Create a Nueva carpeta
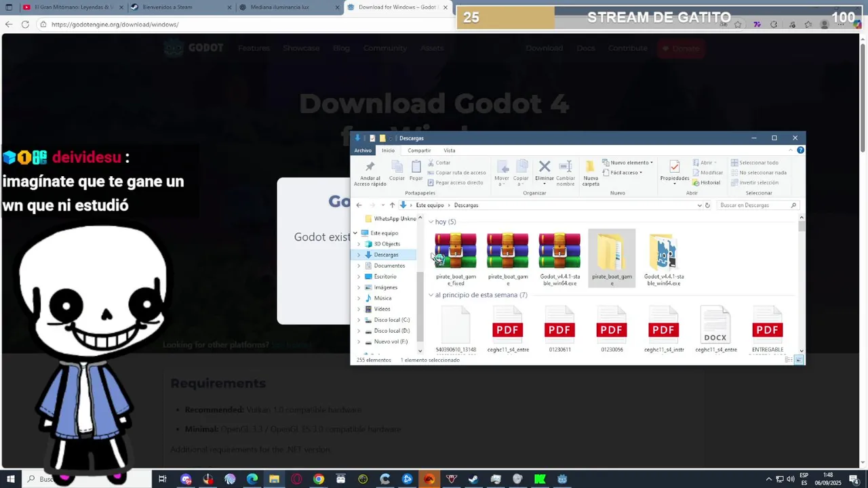The width and height of the screenshot is (868, 488). point(591,173)
